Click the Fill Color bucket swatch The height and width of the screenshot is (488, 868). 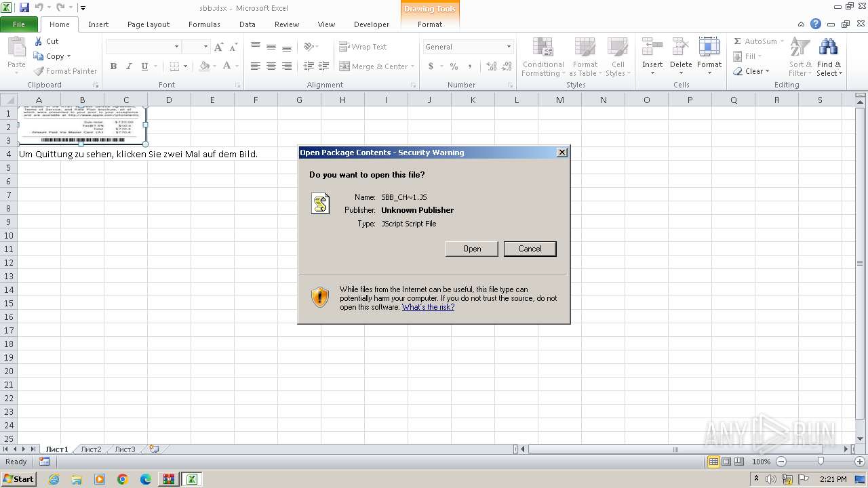(x=204, y=66)
